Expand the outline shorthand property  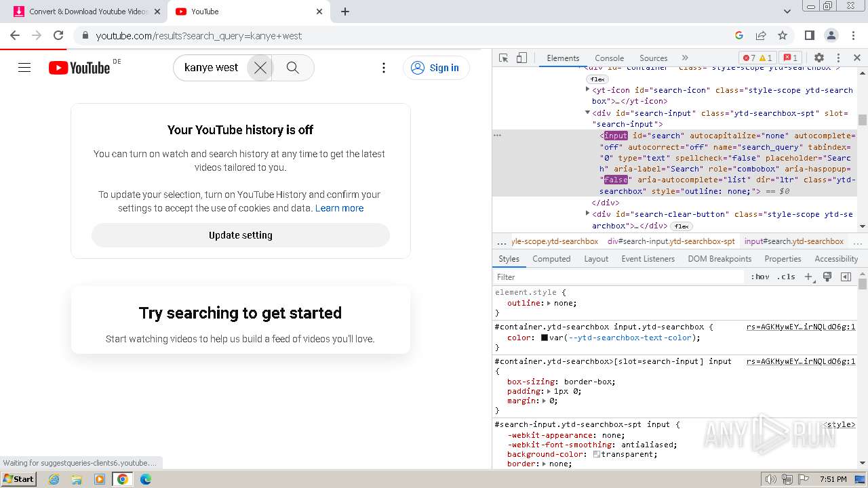(x=549, y=303)
